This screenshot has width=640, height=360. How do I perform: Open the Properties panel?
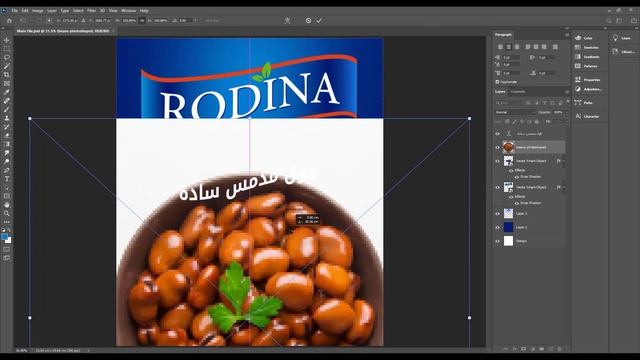point(588,80)
